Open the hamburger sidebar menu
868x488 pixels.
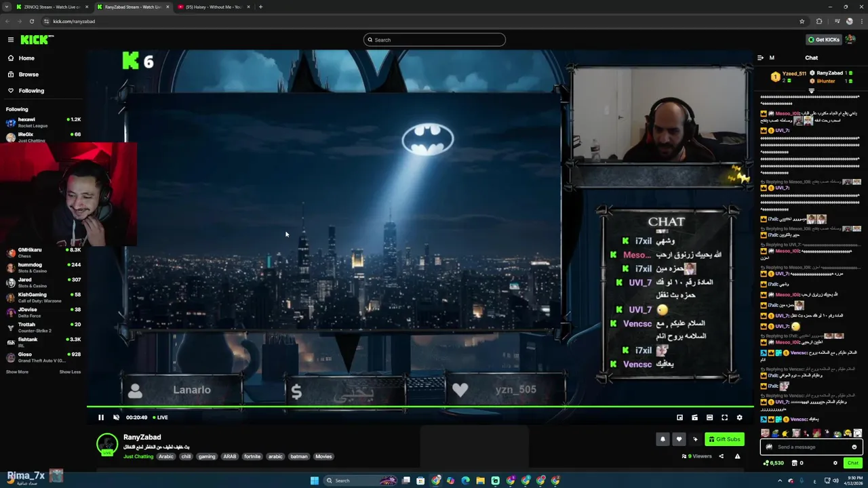[11, 40]
